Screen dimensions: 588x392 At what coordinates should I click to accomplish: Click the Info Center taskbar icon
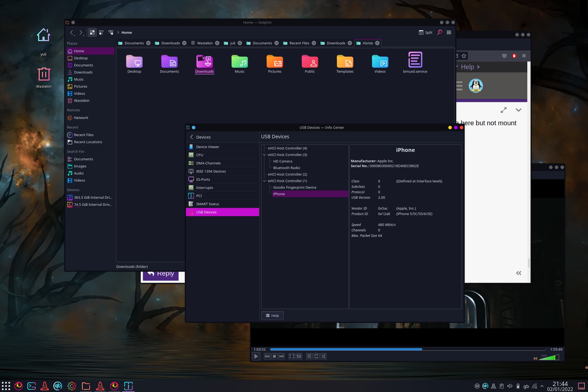pyautogui.click(x=128, y=386)
